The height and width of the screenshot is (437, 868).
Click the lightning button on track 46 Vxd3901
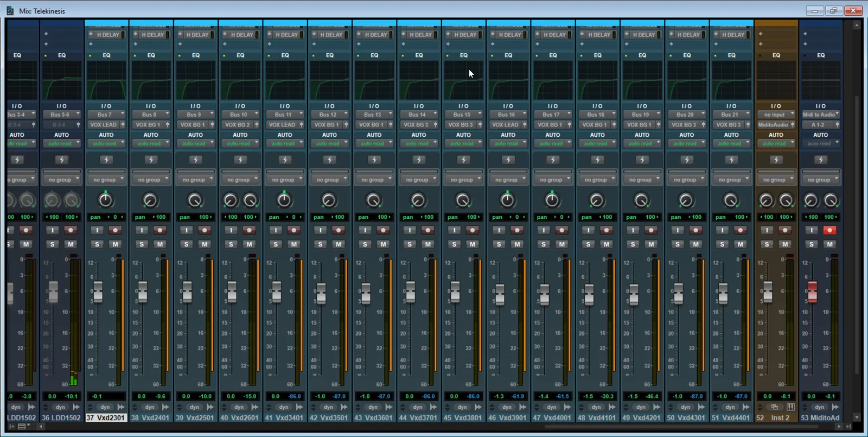coord(508,160)
